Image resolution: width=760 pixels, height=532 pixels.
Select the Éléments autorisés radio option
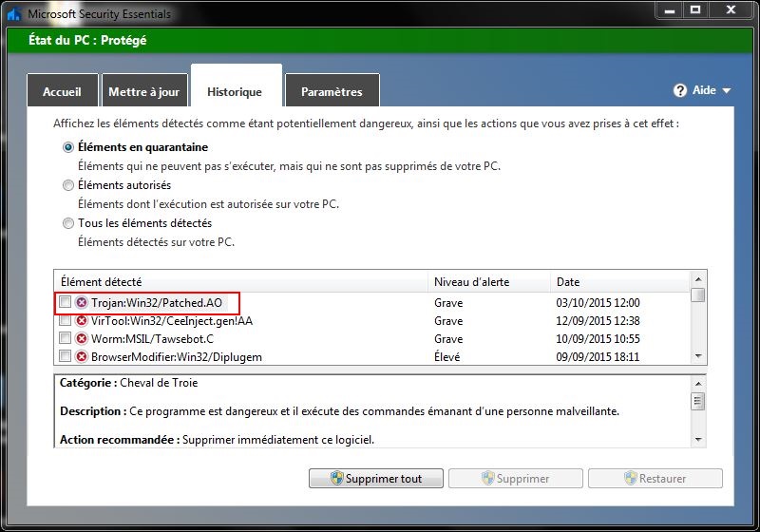67,185
